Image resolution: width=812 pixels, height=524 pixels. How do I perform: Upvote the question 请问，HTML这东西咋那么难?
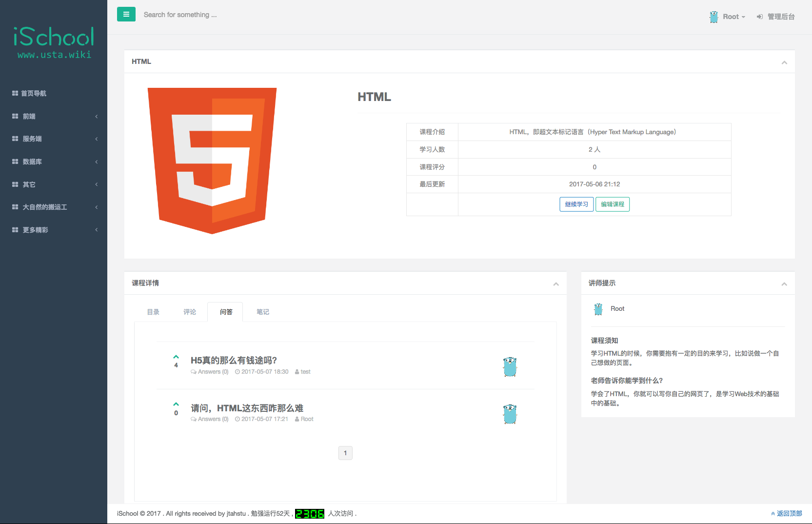click(176, 404)
